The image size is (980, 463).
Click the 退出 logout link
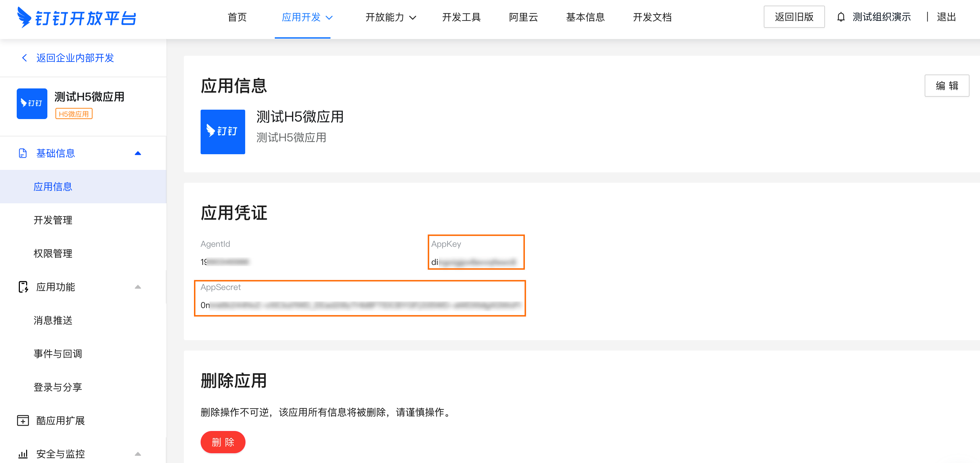click(946, 17)
